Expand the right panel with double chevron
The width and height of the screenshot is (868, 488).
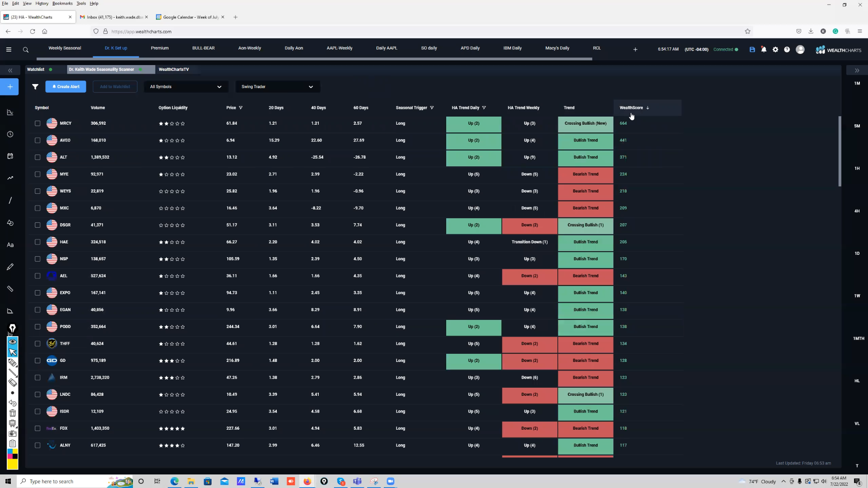[857, 70]
